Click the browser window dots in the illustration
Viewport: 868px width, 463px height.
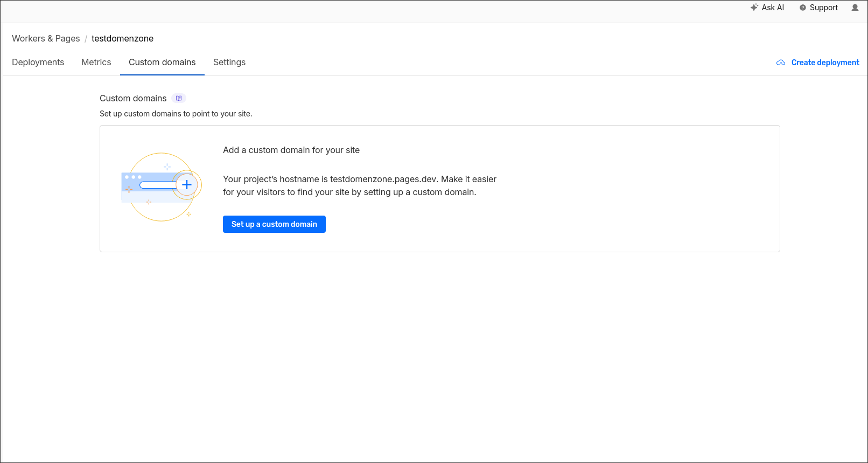pos(133,177)
